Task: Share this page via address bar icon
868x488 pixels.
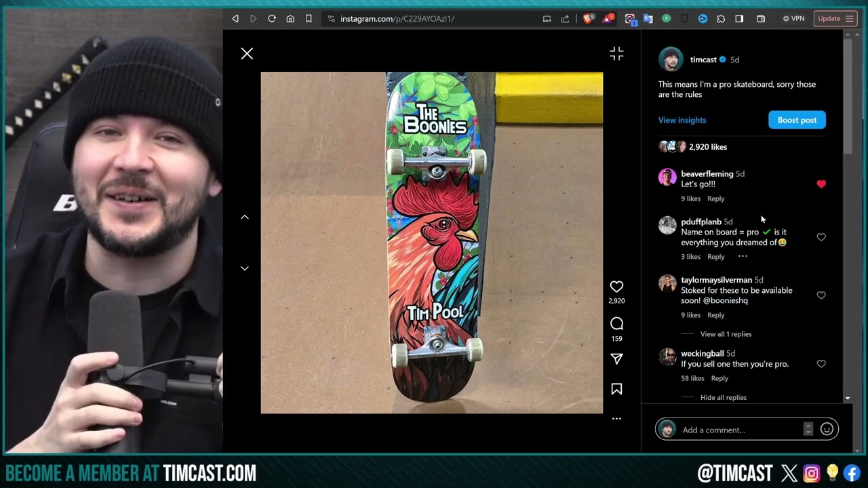Action: (x=565, y=19)
